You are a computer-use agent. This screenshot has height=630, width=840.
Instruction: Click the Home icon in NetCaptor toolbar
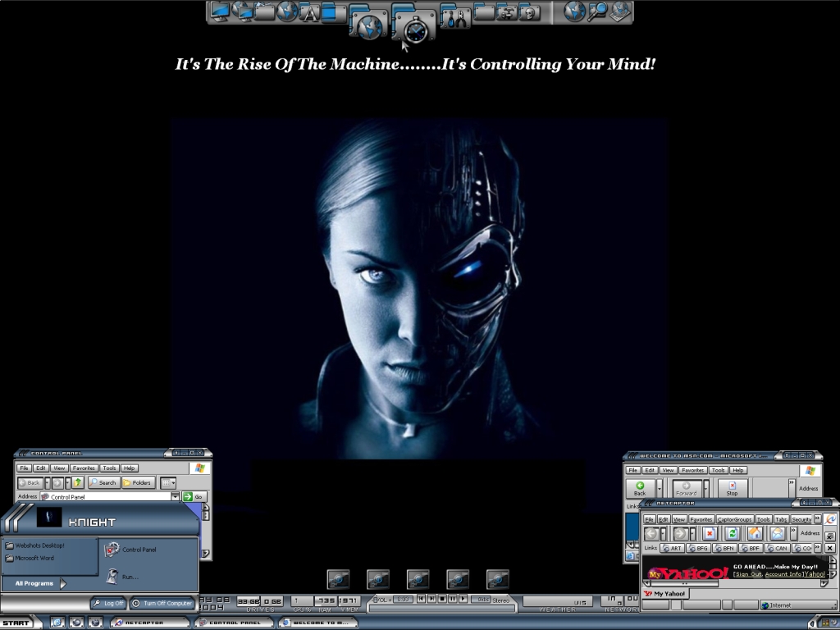755,533
